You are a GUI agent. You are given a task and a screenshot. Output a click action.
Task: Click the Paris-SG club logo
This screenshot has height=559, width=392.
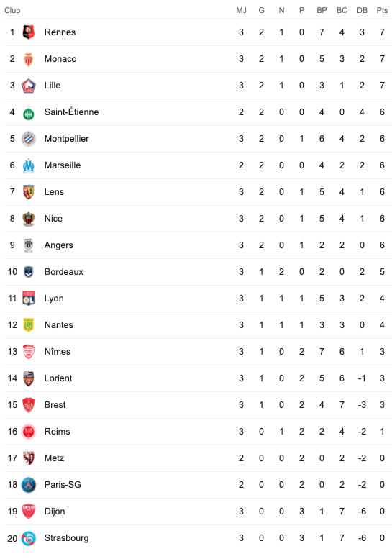coord(29,485)
